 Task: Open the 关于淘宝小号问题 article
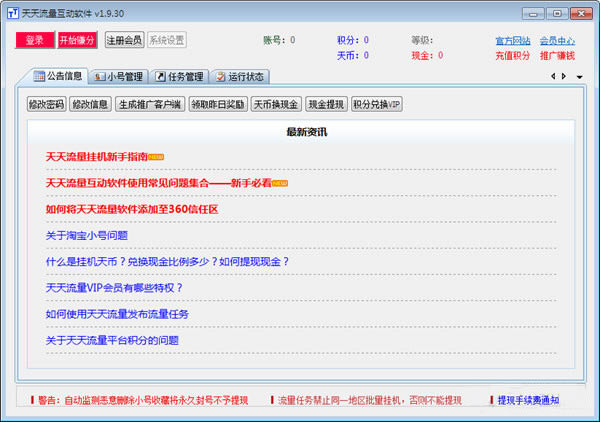[86, 235]
